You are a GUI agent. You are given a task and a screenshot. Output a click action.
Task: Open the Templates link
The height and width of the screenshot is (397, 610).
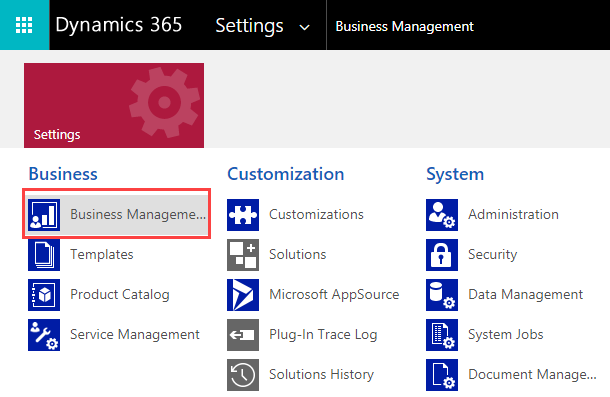[x=102, y=255]
